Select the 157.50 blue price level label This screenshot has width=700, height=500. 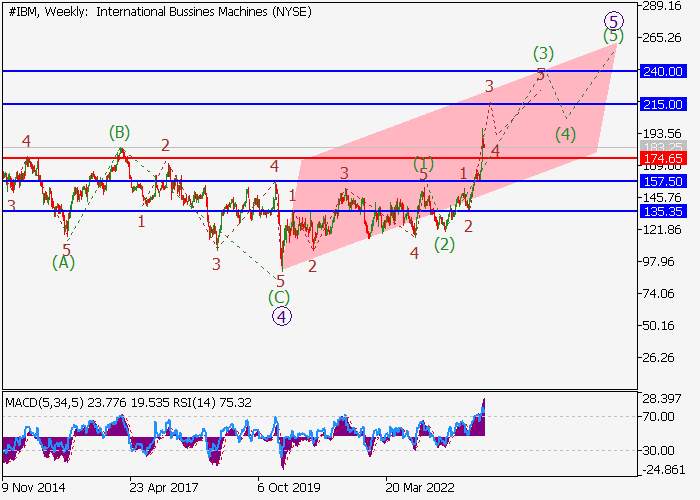point(663,181)
